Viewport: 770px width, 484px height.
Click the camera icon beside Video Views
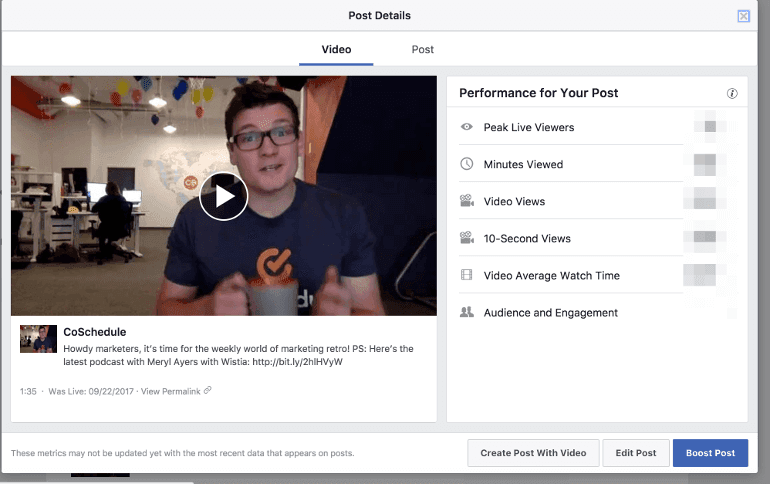[466, 201]
